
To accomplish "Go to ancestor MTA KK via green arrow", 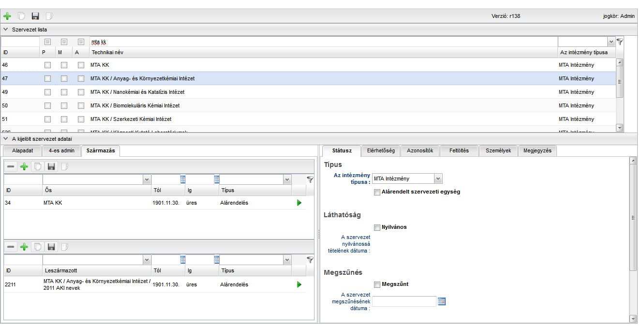I will pos(299,203).
